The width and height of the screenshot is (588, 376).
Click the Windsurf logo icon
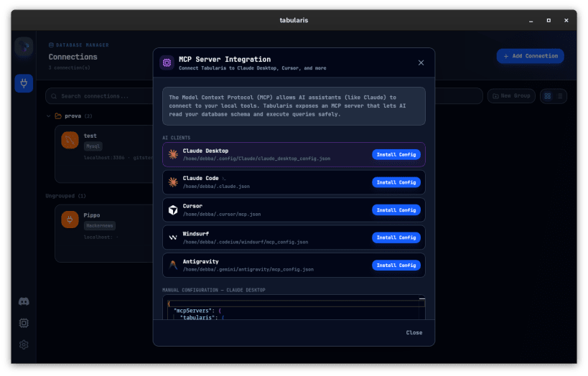coord(173,238)
